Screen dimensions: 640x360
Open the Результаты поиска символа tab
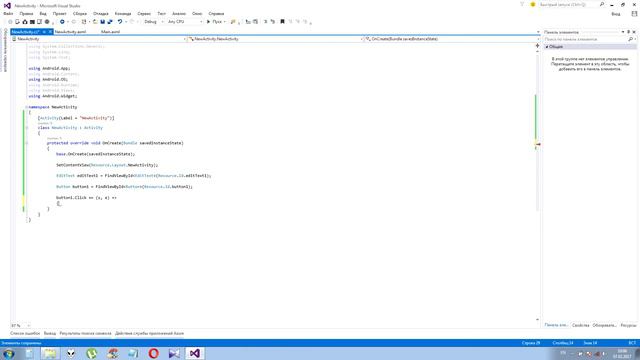coord(85,333)
